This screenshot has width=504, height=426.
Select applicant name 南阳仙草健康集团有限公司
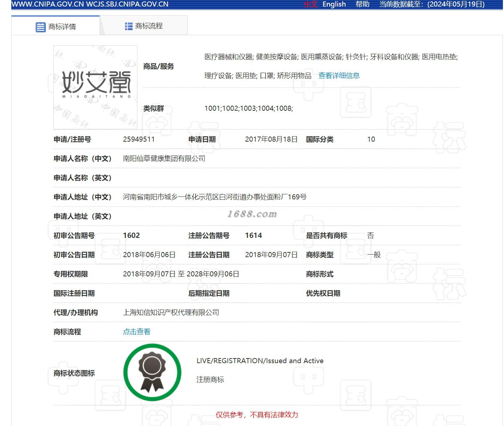click(164, 158)
